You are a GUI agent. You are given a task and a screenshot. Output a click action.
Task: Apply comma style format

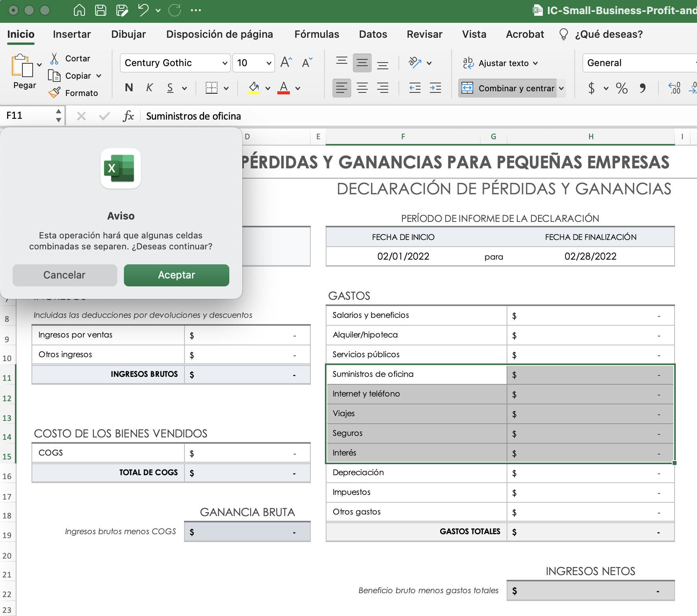(642, 88)
